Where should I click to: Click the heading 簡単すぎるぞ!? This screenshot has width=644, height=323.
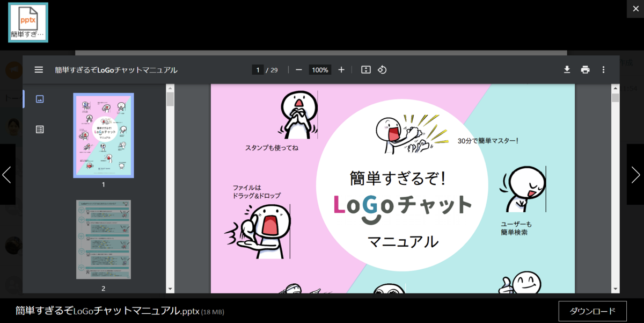coord(398,178)
